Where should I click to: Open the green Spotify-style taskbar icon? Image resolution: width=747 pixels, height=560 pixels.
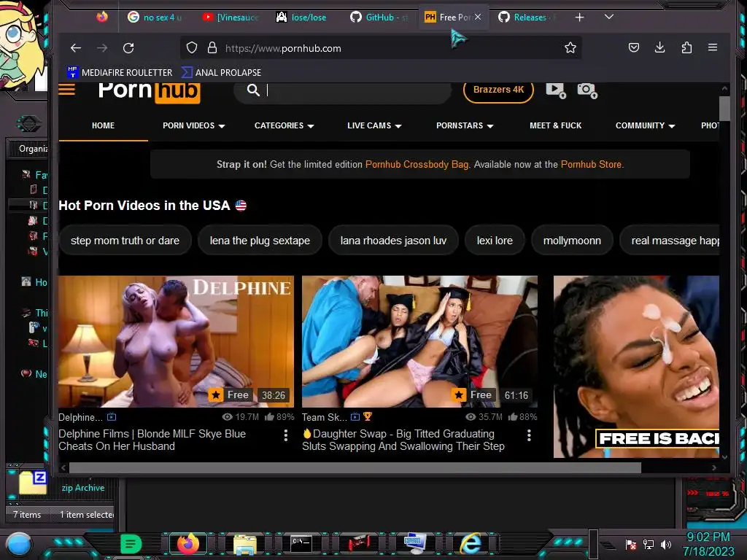(130, 543)
